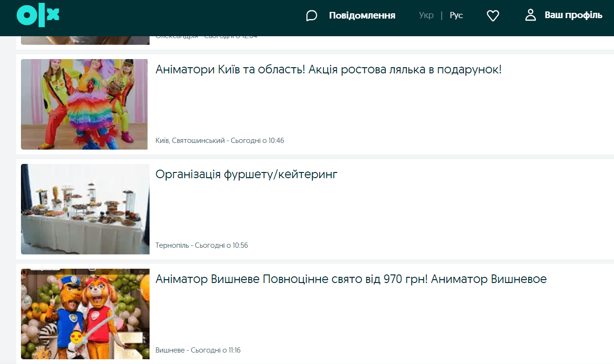Click the buffet table photo thumbnail
Screen dimensions: 614x364
84,209
